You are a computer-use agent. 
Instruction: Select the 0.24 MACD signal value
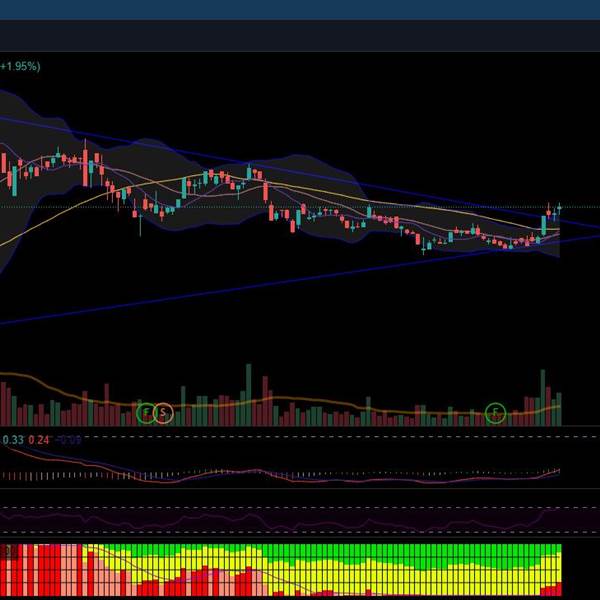(x=39, y=440)
